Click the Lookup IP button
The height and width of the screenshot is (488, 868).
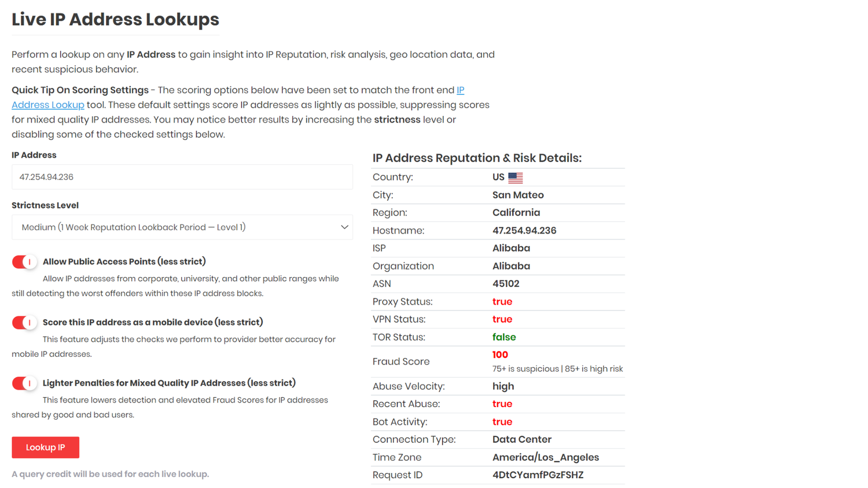45,447
